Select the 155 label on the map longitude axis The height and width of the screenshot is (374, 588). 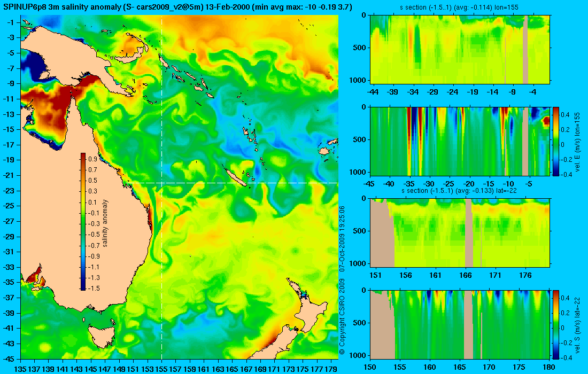[x=161, y=369]
